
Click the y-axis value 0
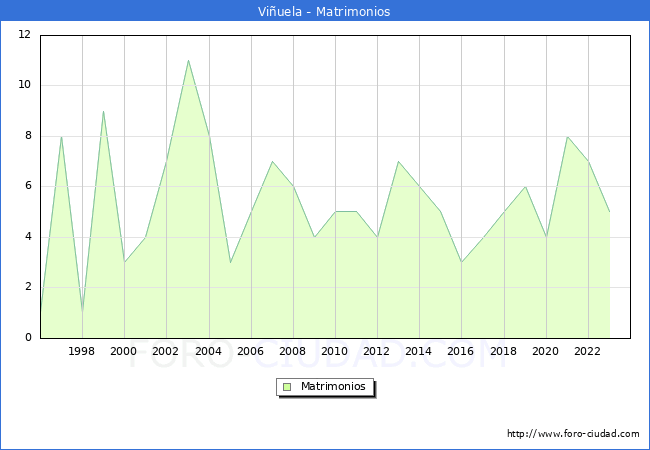(x=28, y=337)
